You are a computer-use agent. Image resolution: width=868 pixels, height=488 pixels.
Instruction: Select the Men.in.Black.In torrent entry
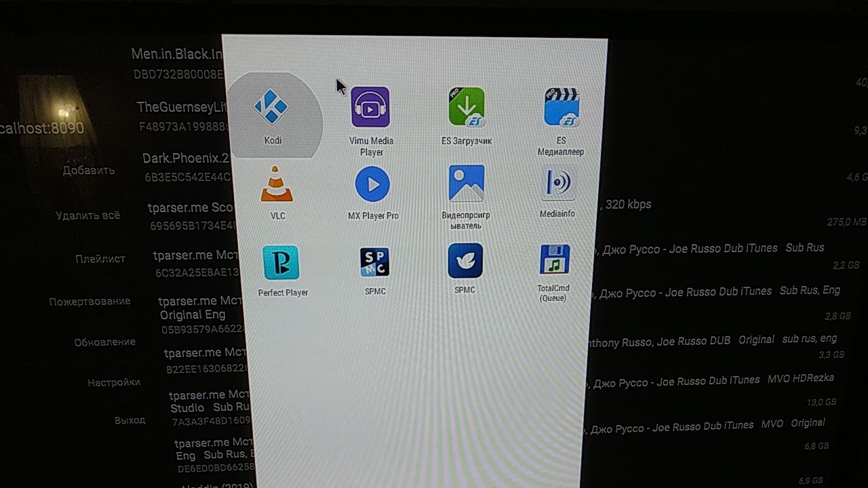click(178, 62)
